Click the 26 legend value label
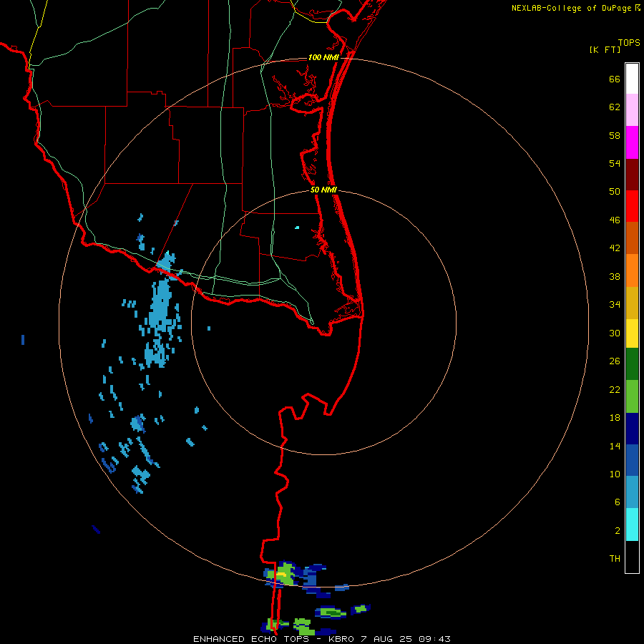Screen dimensions: 644x644 pos(615,361)
